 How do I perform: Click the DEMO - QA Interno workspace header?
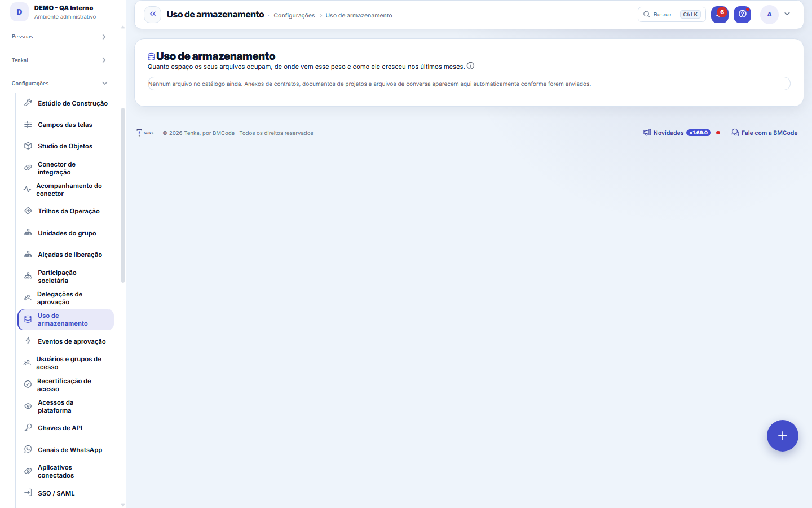pyautogui.click(x=63, y=12)
